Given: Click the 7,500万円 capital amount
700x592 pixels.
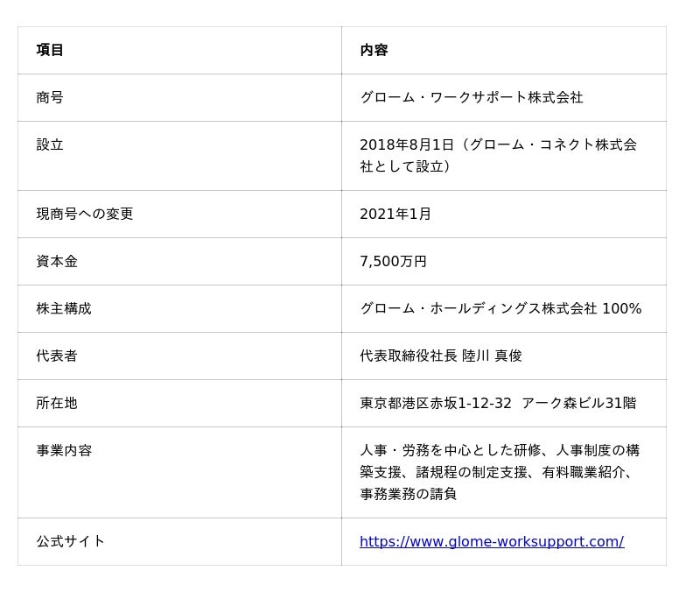Looking at the screenshot, I should click(393, 261).
